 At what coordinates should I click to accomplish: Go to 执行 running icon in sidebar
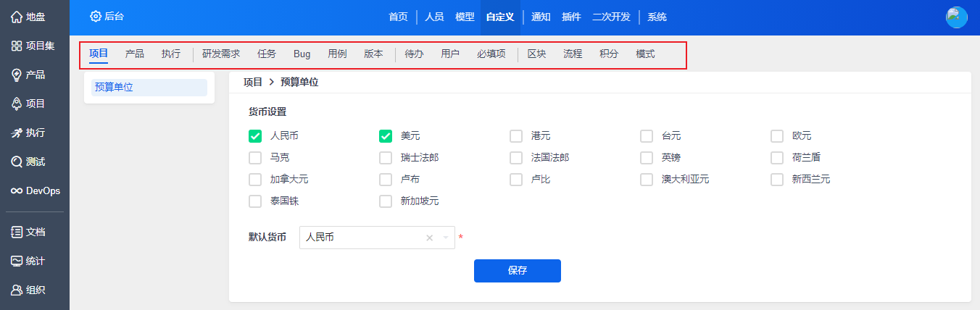pos(17,133)
